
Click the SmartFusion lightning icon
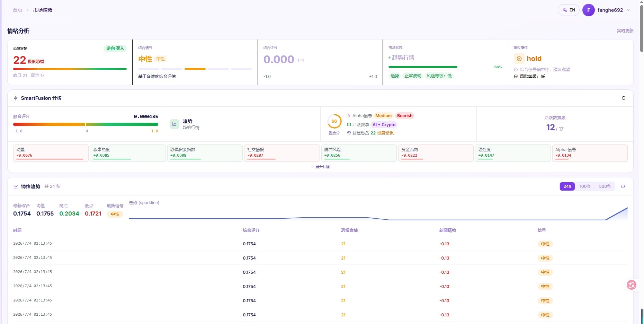[x=16, y=98]
